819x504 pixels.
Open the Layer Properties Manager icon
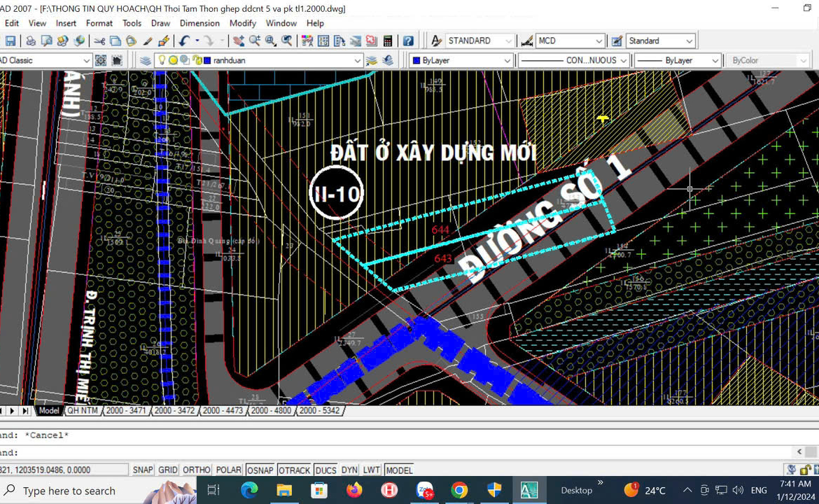(x=146, y=61)
